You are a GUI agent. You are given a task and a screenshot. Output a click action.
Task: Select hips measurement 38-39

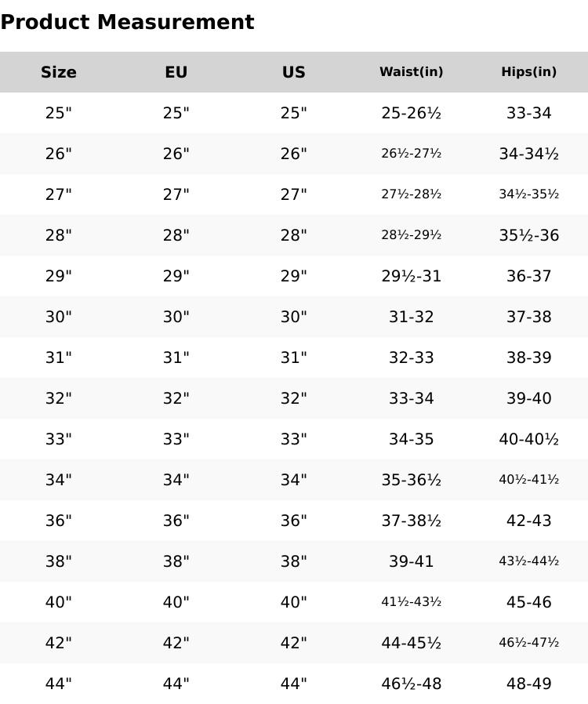529,357
